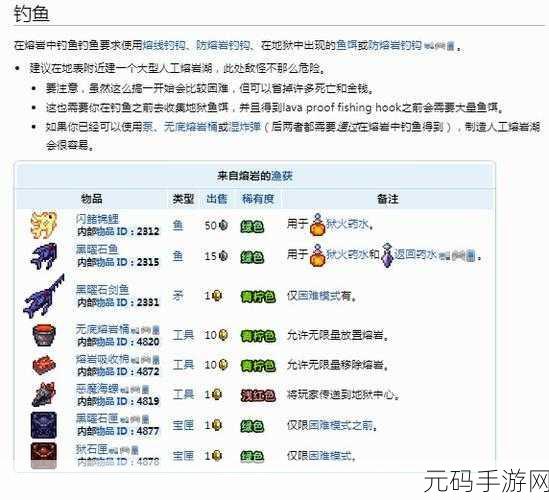Click the 返回药水 link
Image resolution: width=549 pixels, height=500 pixels.
coord(415,254)
